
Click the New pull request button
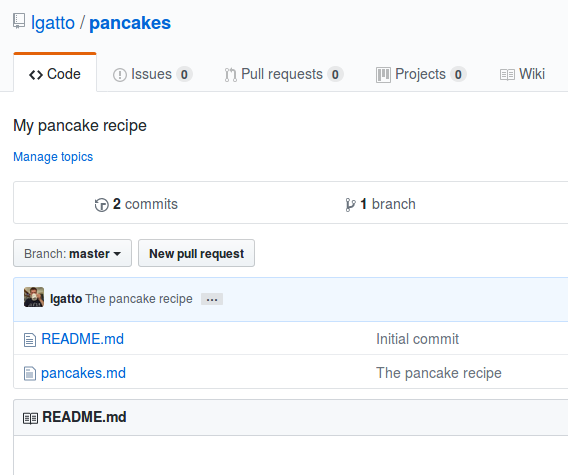click(x=196, y=253)
